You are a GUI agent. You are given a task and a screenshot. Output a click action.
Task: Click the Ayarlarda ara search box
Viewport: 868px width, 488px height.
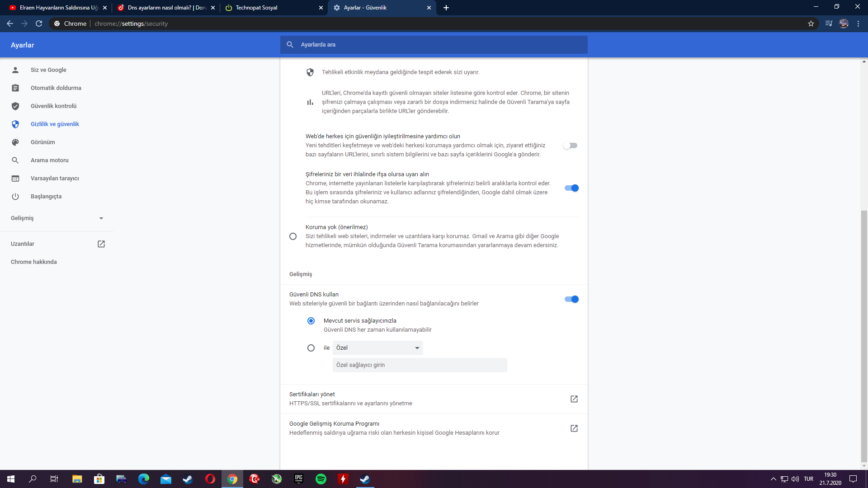click(x=434, y=45)
